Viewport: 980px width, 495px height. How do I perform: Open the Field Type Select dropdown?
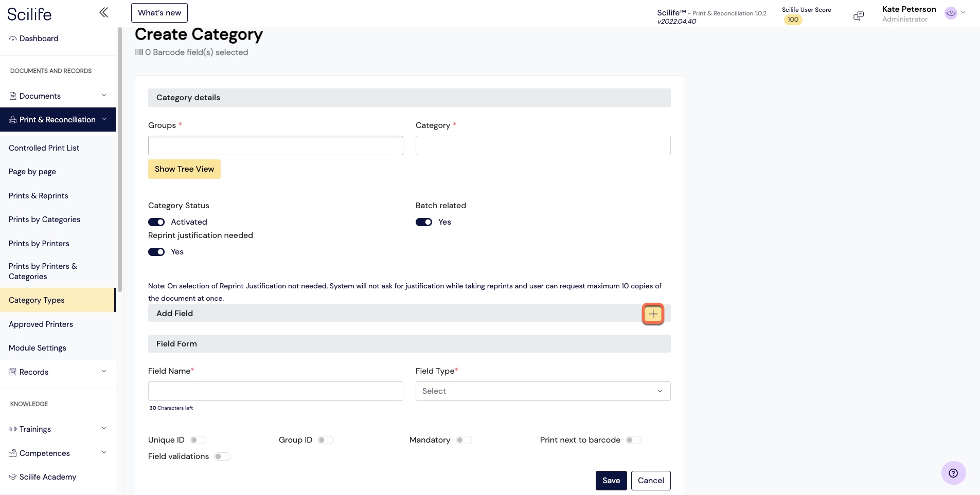[543, 391]
